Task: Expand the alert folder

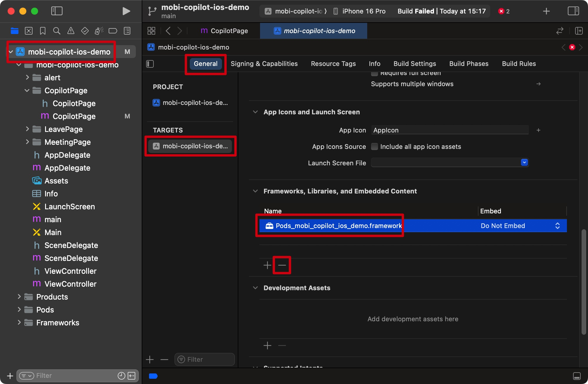Action: point(27,77)
